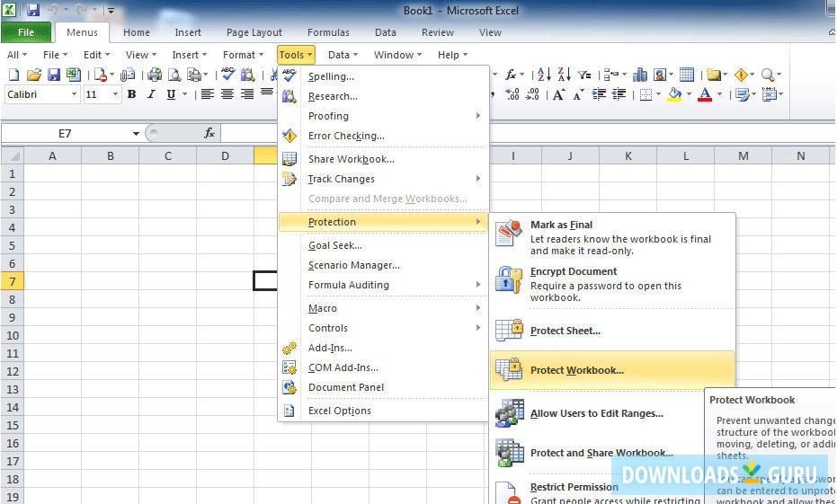Click the Insert Chart column icon
This screenshot has width=837, height=504.
point(641,75)
